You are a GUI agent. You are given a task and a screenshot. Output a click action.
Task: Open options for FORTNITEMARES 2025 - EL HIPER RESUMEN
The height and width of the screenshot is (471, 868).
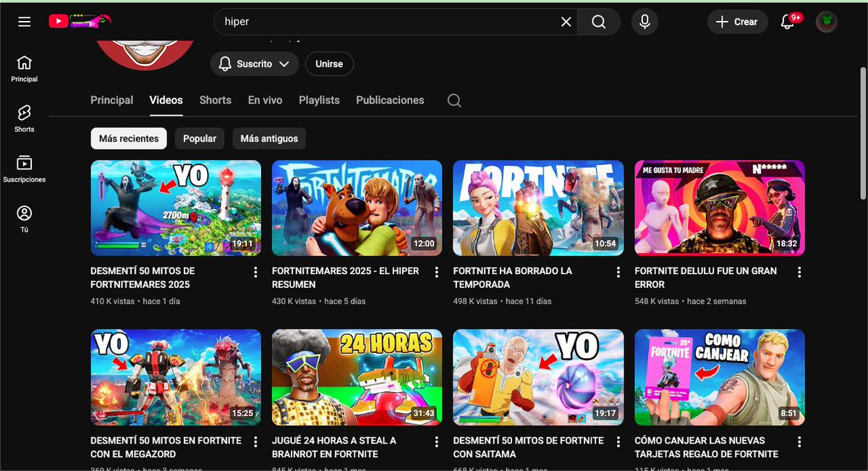(436, 272)
